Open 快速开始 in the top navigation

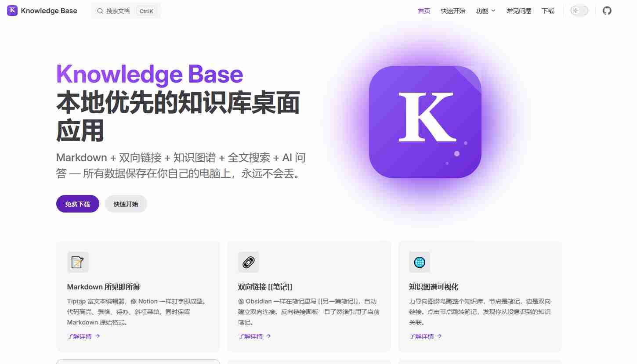point(453,11)
